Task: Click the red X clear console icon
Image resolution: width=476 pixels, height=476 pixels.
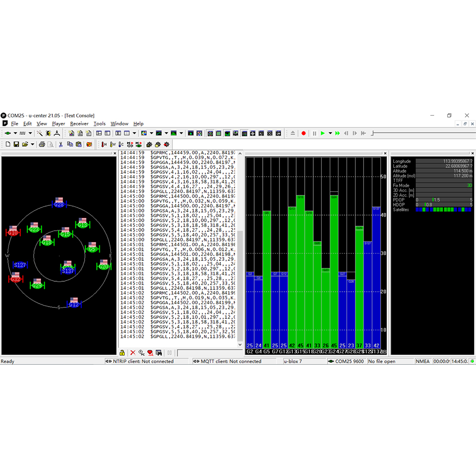Action: click(133, 353)
